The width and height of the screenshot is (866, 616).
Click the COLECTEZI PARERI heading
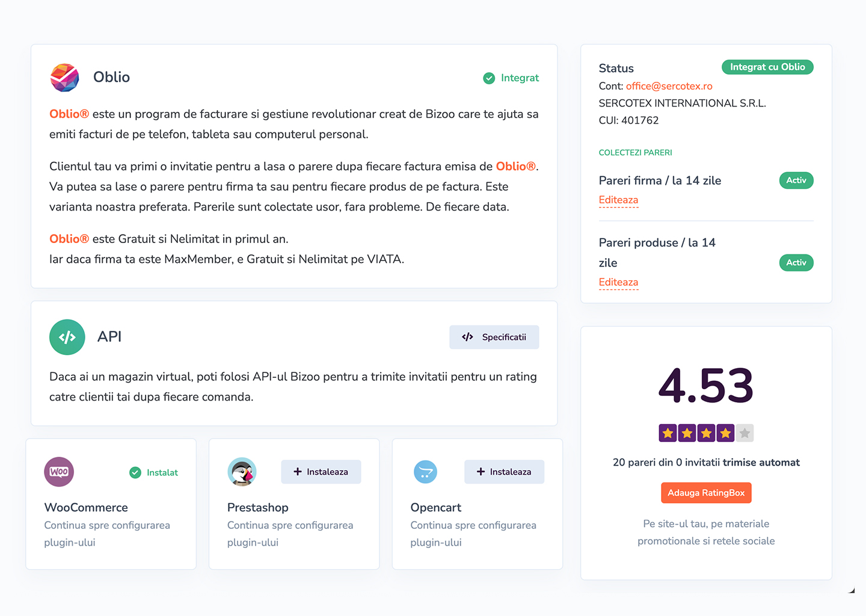coord(636,153)
